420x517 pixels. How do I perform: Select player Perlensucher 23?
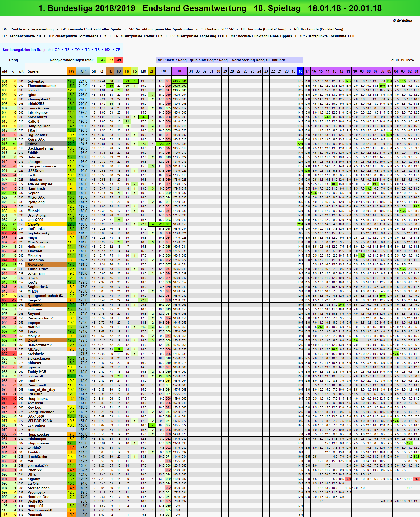(41, 318)
